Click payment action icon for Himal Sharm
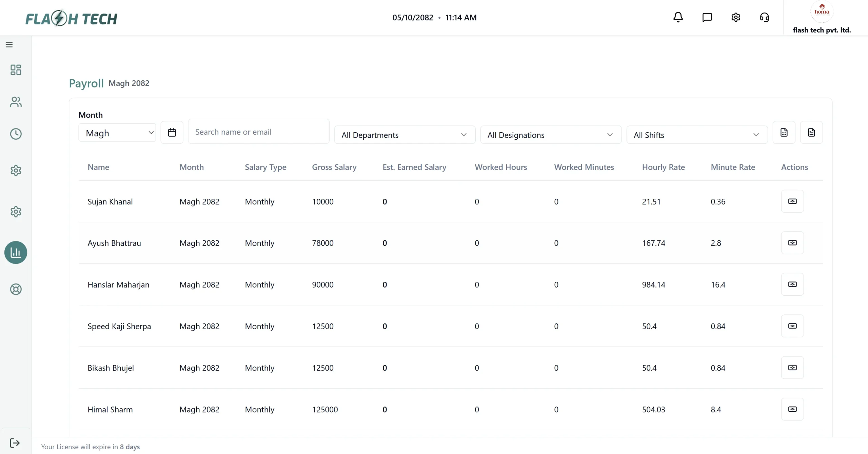The width and height of the screenshot is (868, 454). pos(792,409)
